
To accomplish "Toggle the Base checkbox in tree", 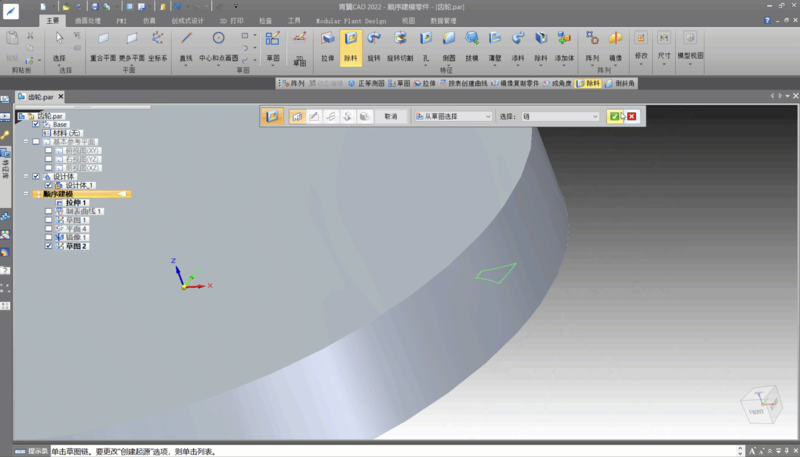I will [x=37, y=124].
